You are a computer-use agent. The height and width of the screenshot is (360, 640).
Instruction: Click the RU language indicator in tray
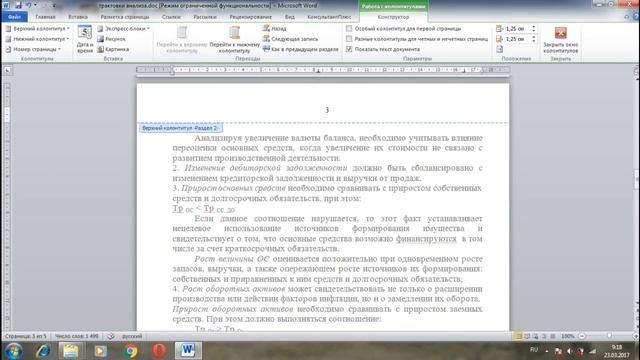(533, 350)
